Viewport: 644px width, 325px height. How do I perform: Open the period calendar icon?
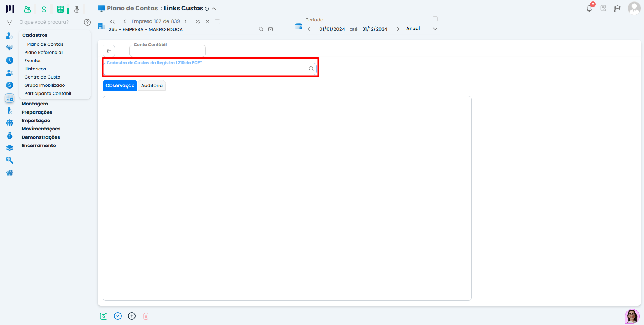pos(299,26)
